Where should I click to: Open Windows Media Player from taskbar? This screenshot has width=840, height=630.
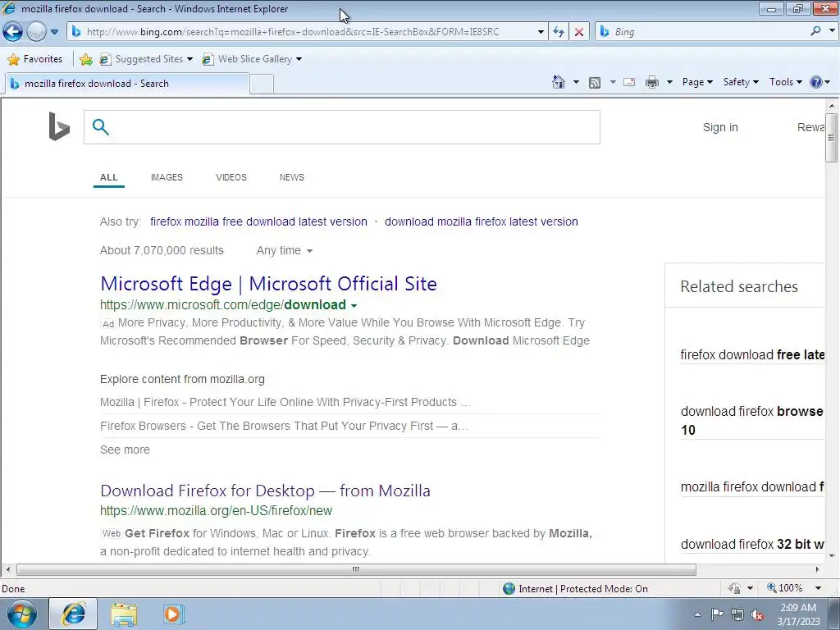173,614
